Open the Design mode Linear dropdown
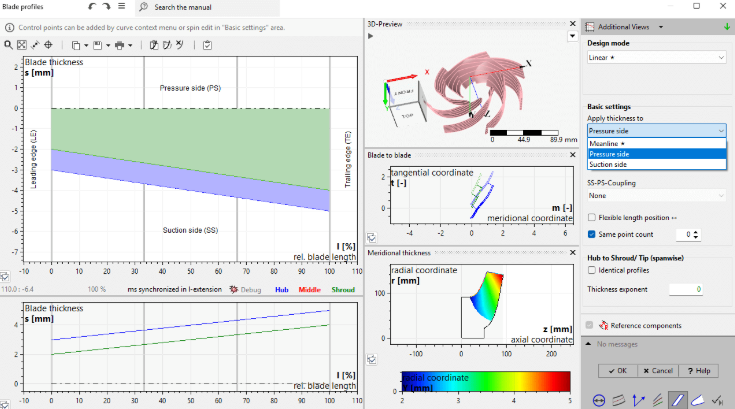735x409 pixels. (656, 58)
